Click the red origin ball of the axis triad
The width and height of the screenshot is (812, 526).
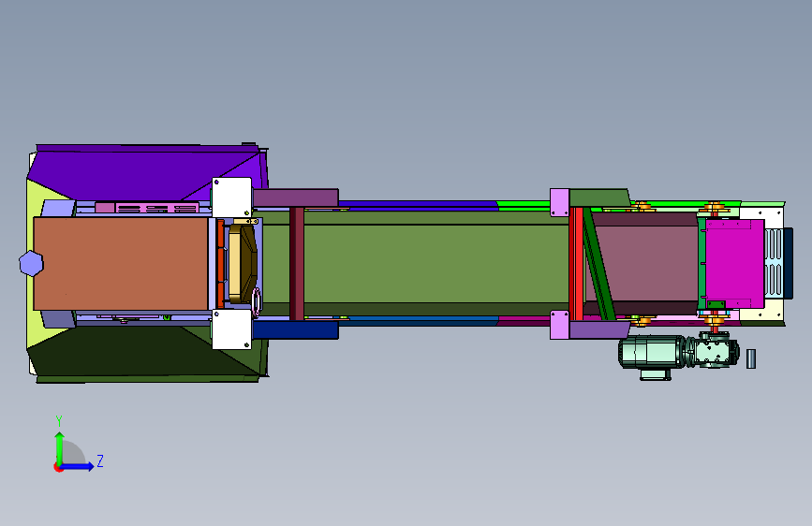57,467
